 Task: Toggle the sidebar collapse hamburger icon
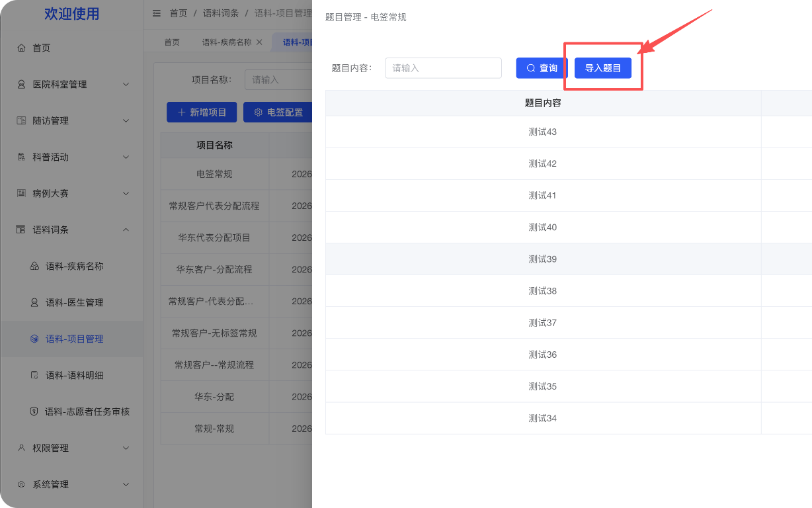click(x=157, y=13)
